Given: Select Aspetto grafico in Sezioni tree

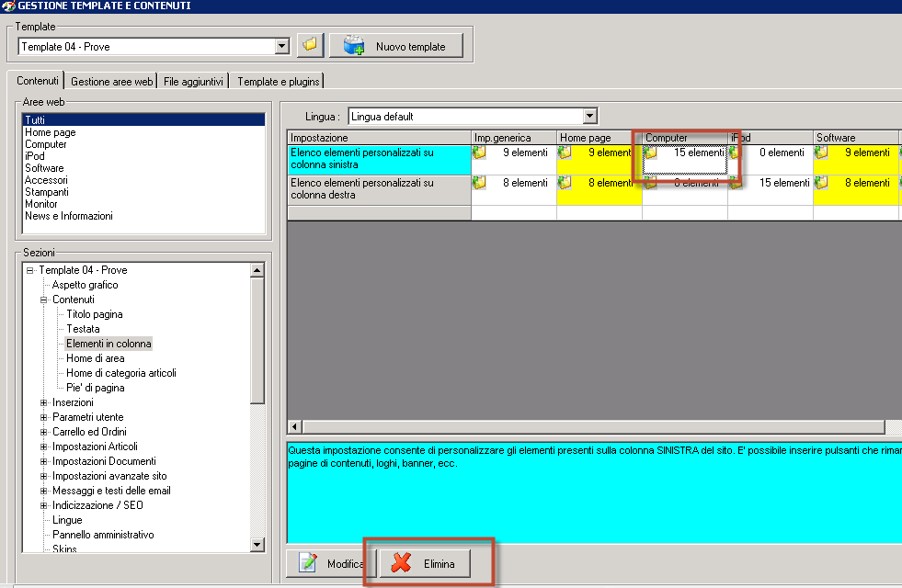Looking at the screenshot, I should point(86,285).
